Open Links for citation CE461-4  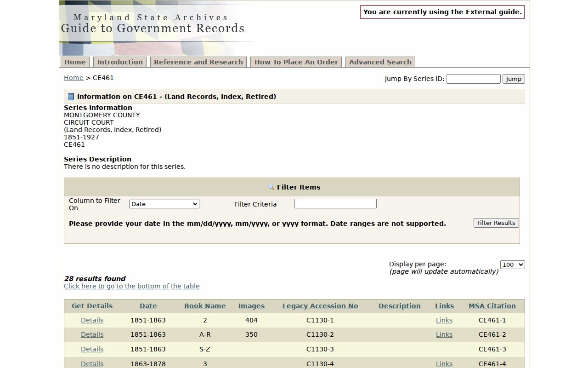point(444,364)
